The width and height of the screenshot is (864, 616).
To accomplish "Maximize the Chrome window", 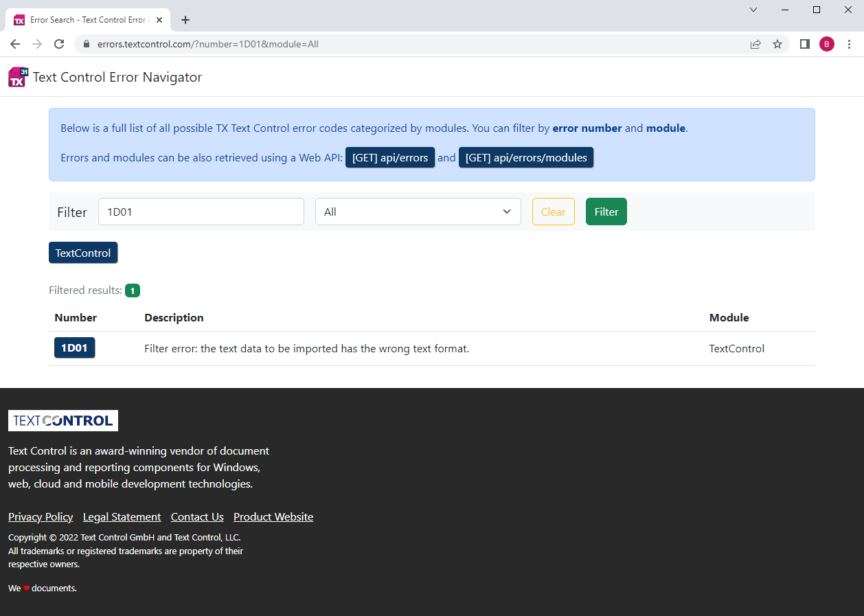I will pyautogui.click(x=817, y=10).
